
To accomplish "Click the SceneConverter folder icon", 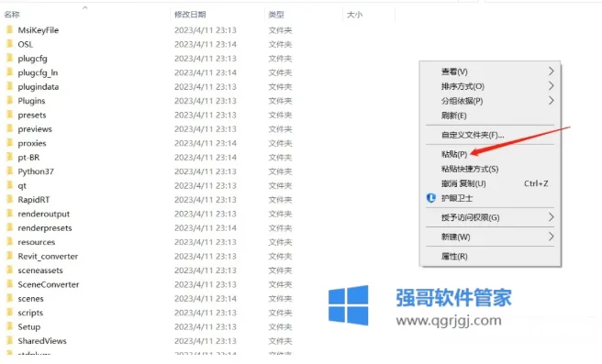I will [x=10, y=284].
